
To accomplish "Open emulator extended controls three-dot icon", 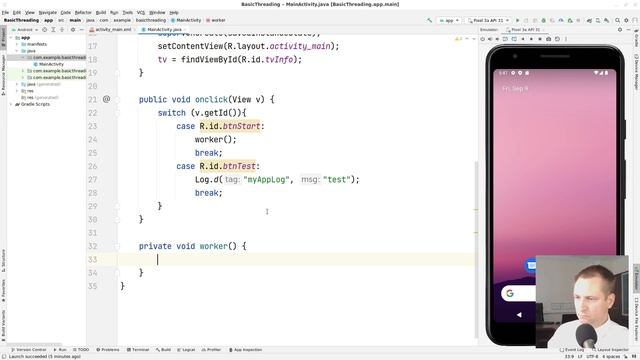I will 566,39.
